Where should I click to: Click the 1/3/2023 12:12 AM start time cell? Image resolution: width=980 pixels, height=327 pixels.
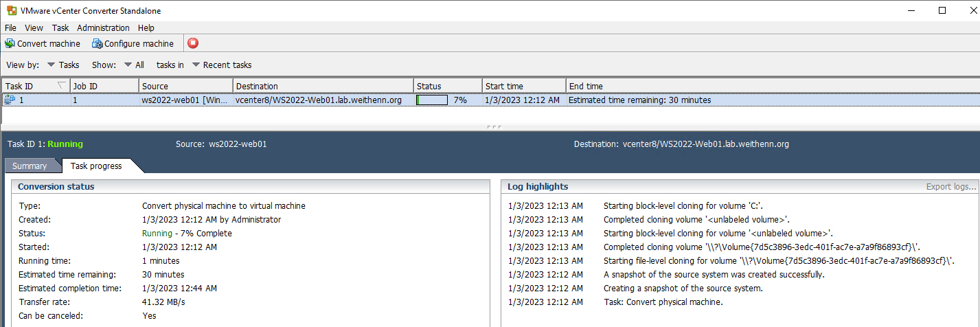[x=523, y=100]
